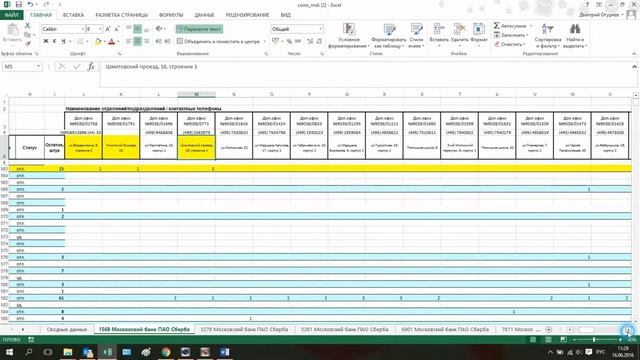Viewport: 640px width, 360px height.
Task: Align text to top of cell
Action: point(129,29)
